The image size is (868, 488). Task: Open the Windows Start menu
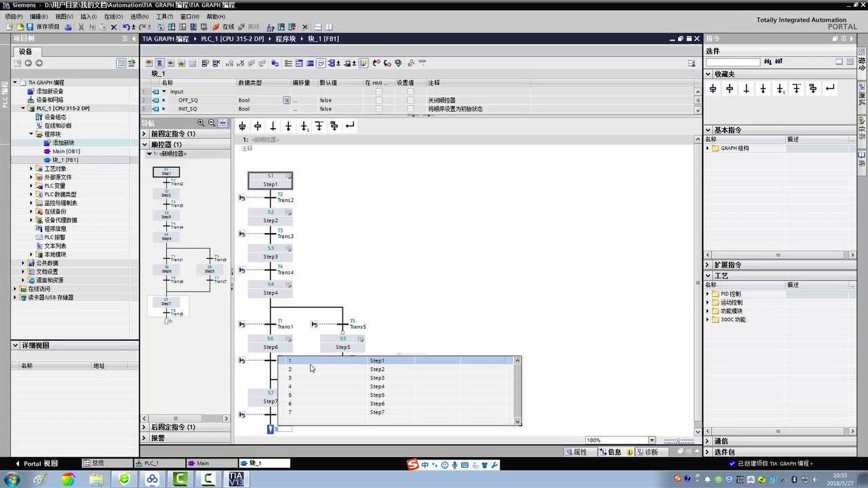click(12, 479)
